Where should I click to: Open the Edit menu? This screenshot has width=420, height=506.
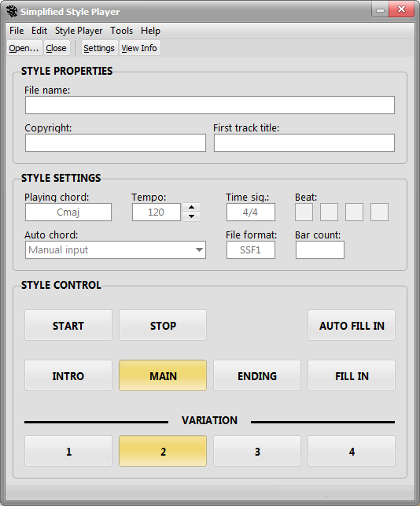39,31
